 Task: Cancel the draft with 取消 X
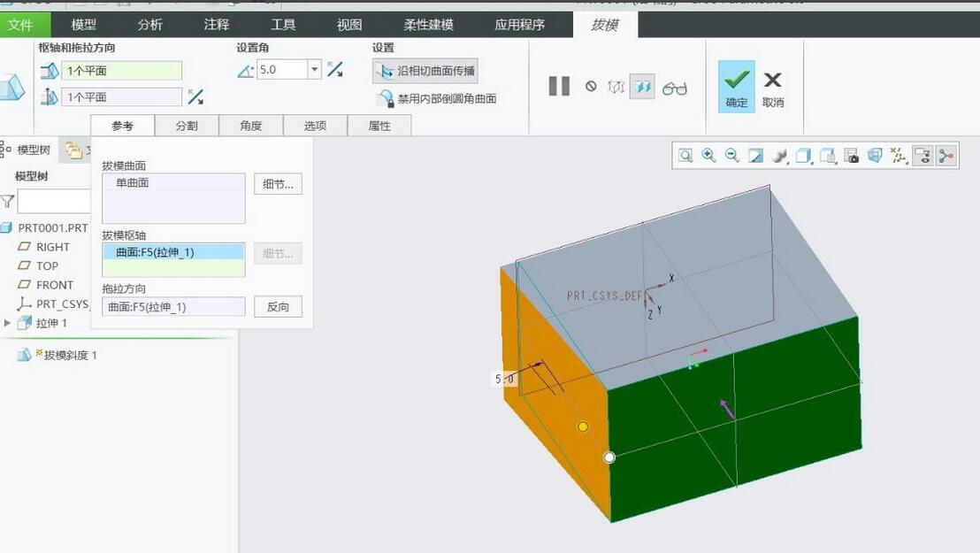pos(773,88)
